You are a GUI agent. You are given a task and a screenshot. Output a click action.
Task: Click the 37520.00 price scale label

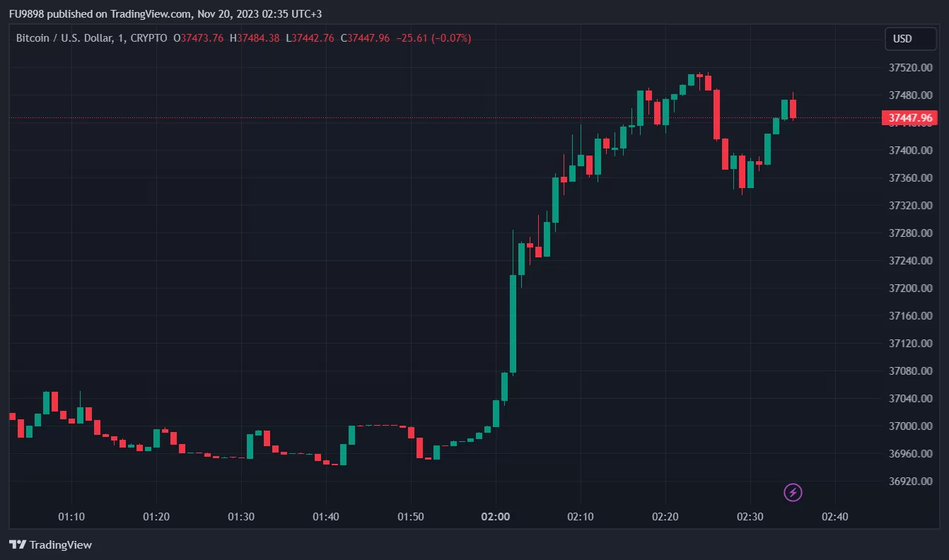(x=910, y=68)
